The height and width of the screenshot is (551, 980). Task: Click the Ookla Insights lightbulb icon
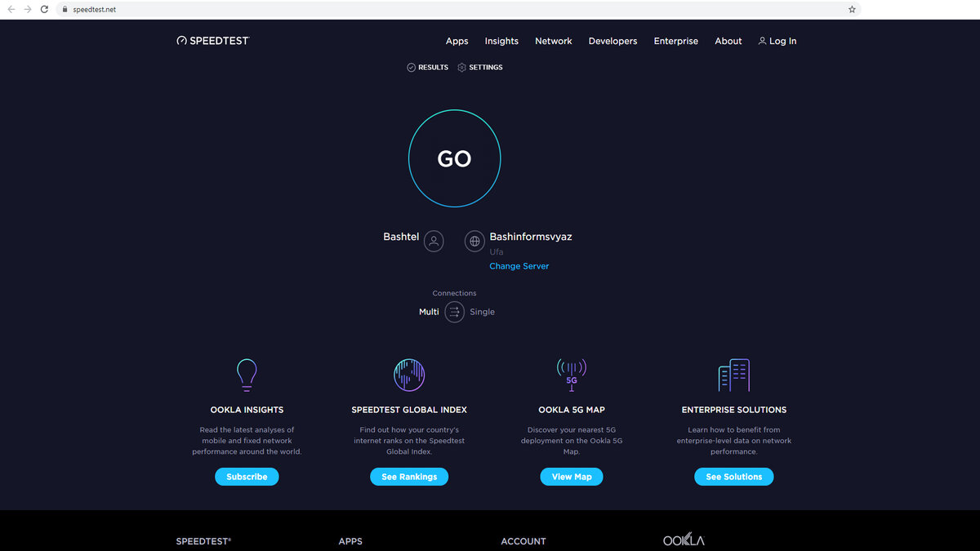click(247, 375)
